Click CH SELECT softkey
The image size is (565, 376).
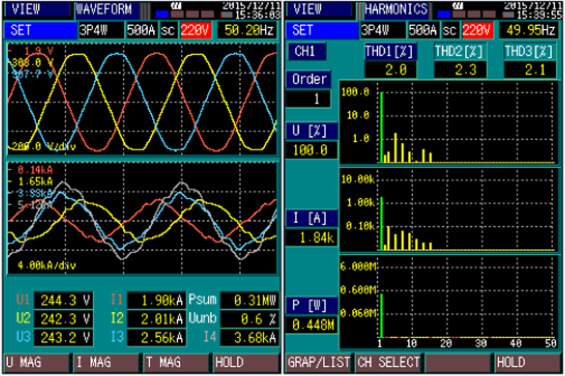pos(388,363)
